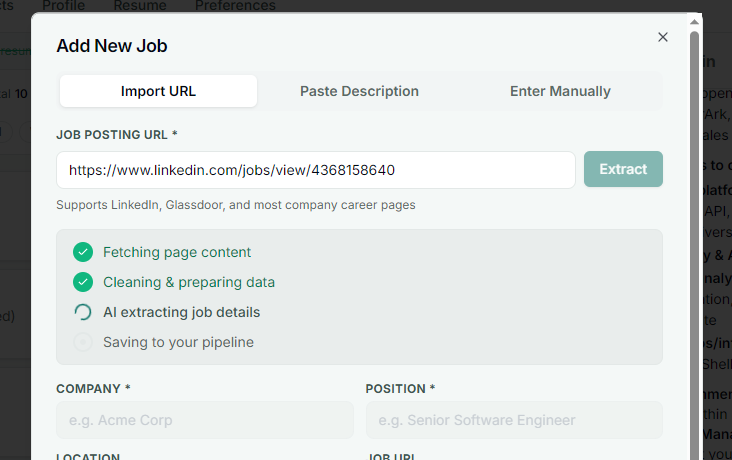Click the 'JOB POSTING URL' label
732x460 pixels.
pos(117,134)
